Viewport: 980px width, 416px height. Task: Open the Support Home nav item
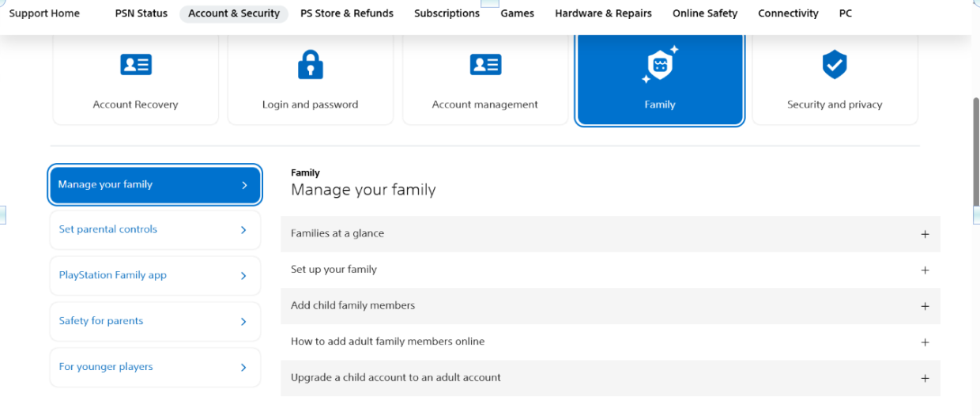click(x=44, y=13)
